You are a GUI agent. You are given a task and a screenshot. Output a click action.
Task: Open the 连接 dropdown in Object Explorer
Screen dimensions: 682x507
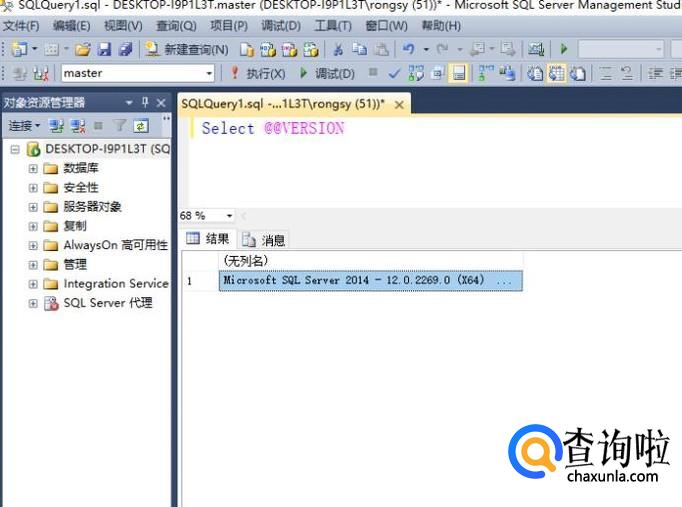(24, 126)
